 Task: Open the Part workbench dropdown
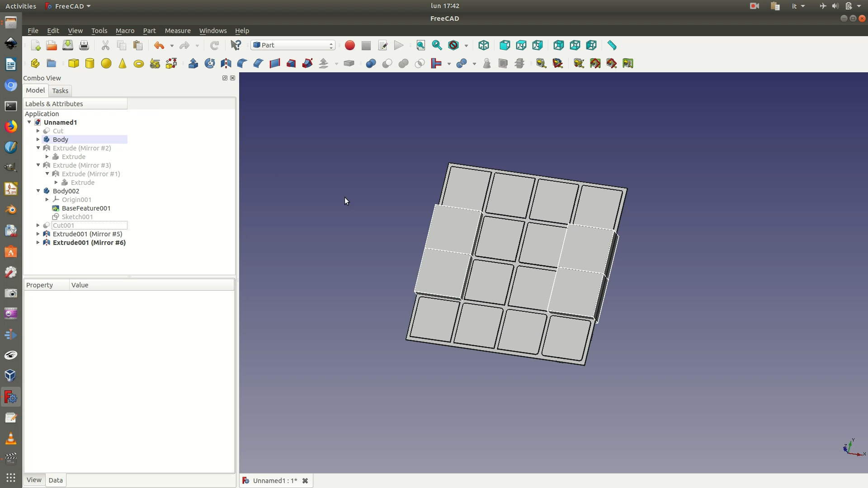coord(293,45)
